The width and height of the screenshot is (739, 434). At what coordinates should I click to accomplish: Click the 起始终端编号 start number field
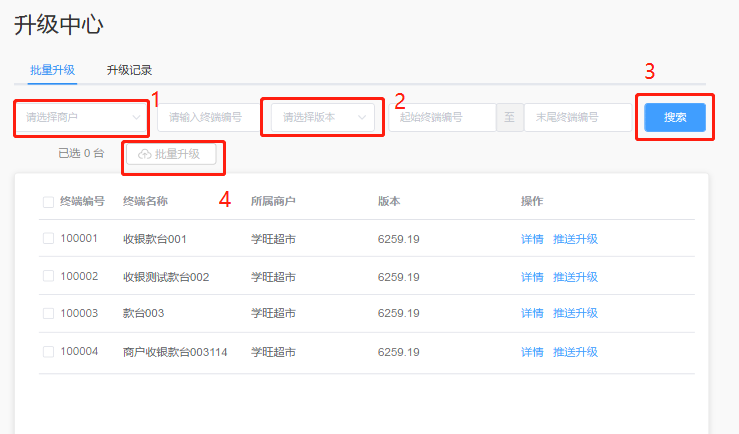click(x=441, y=118)
